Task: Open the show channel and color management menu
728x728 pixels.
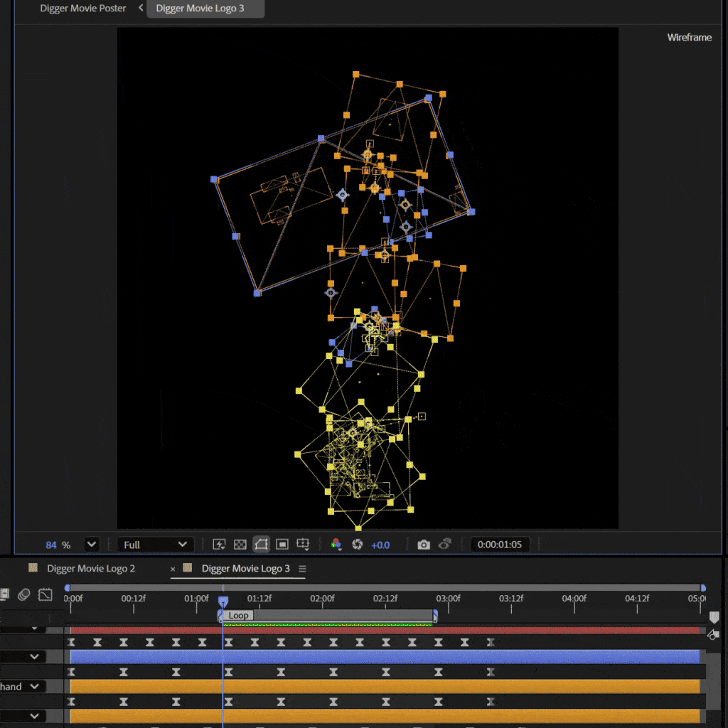Action: (336, 544)
